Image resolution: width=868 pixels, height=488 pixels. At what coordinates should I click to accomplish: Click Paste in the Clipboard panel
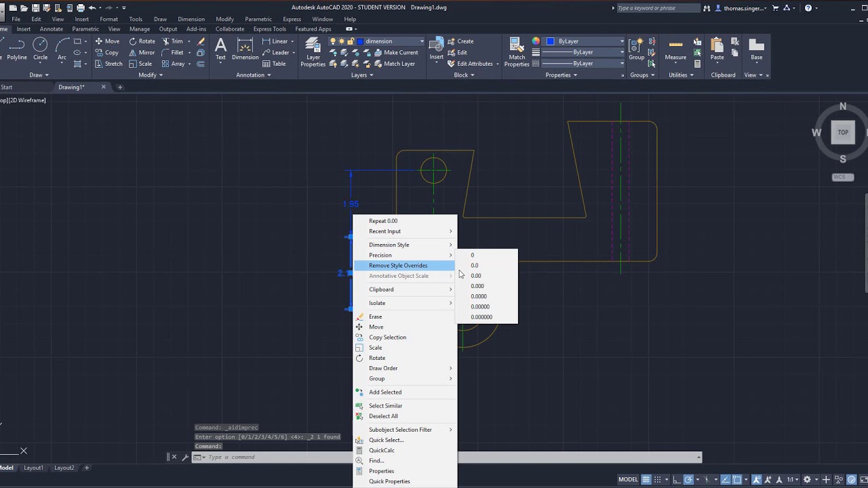point(717,49)
